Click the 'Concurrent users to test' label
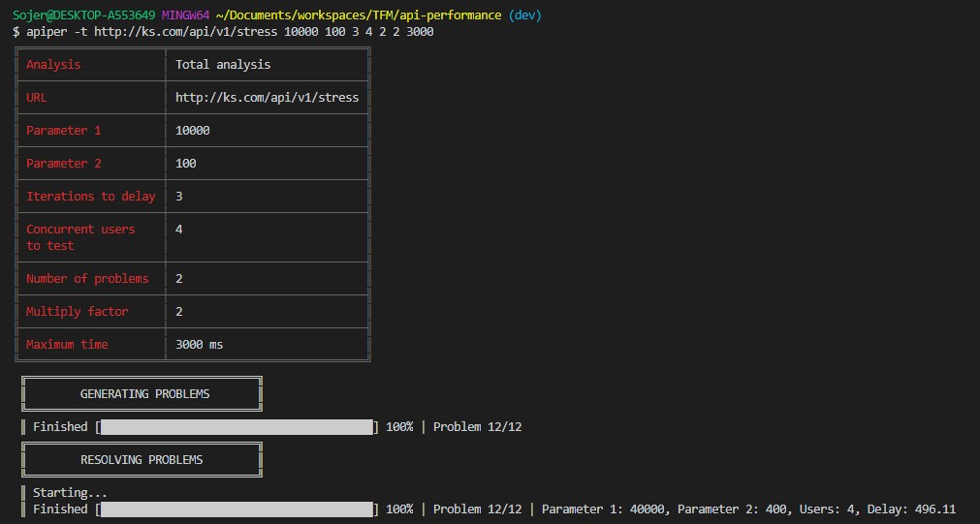This screenshot has width=980, height=524. 80,237
